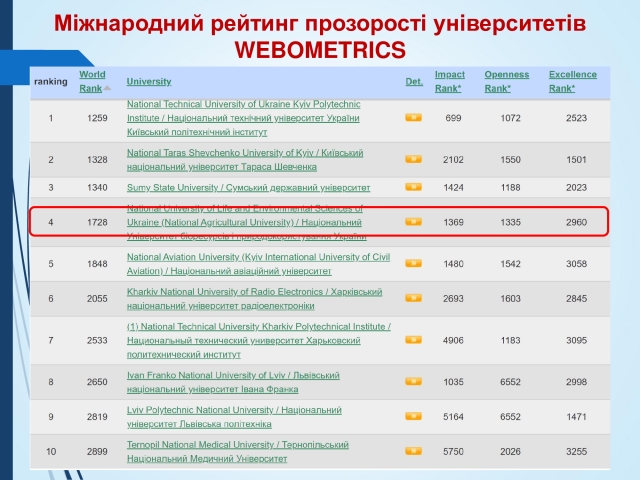Open details icon for Kyiv Polytechnic Institute row
The width and height of the screenshot is (640, 480).
pyautogui.click(x=413, y=118)
